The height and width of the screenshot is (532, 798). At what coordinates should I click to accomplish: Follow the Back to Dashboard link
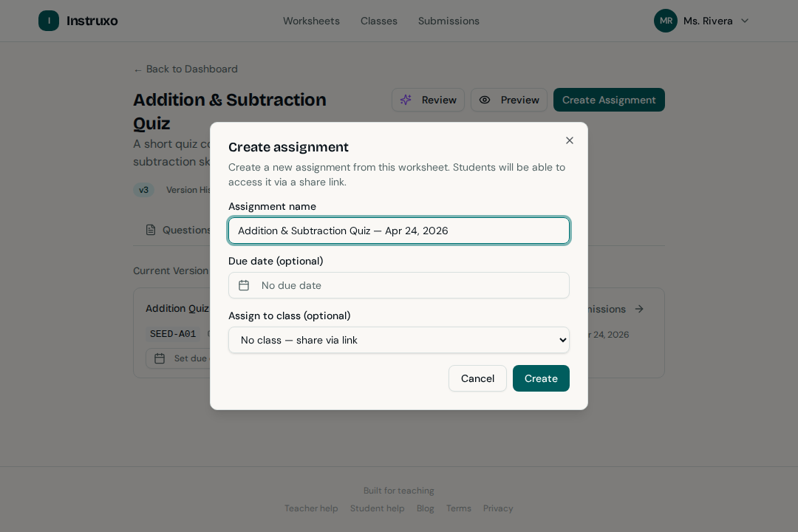click(x=185, y=69)
